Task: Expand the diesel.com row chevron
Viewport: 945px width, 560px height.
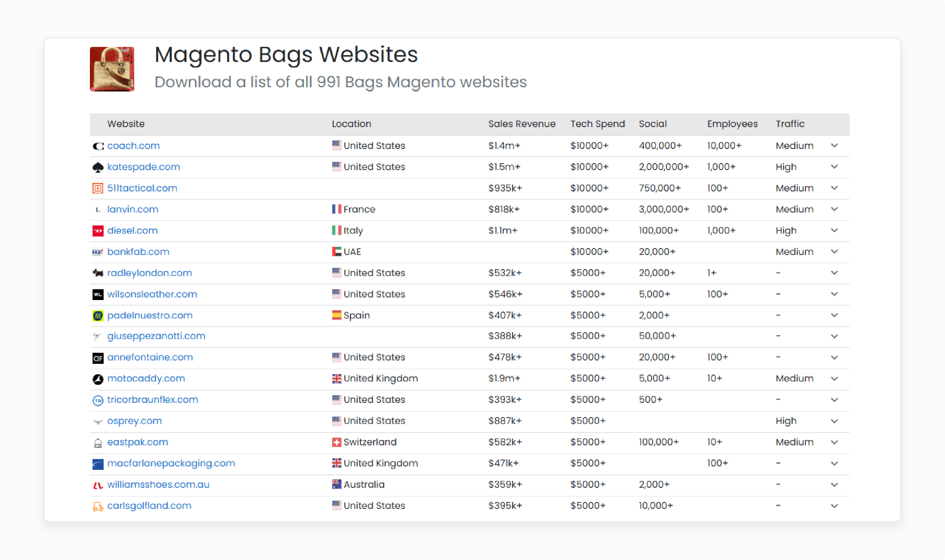Action: (835, 230)
